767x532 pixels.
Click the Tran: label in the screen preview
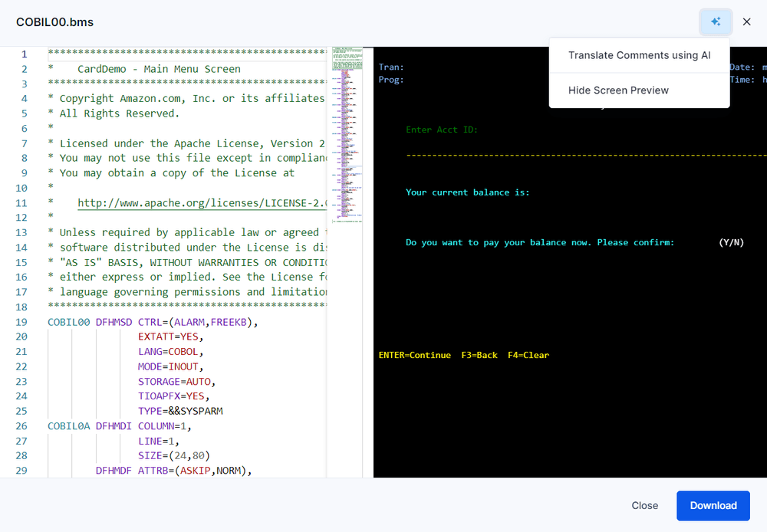pos(390,67)
